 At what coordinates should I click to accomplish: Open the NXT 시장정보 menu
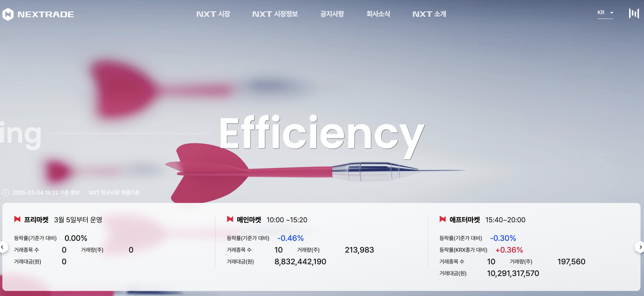(275, 14)
